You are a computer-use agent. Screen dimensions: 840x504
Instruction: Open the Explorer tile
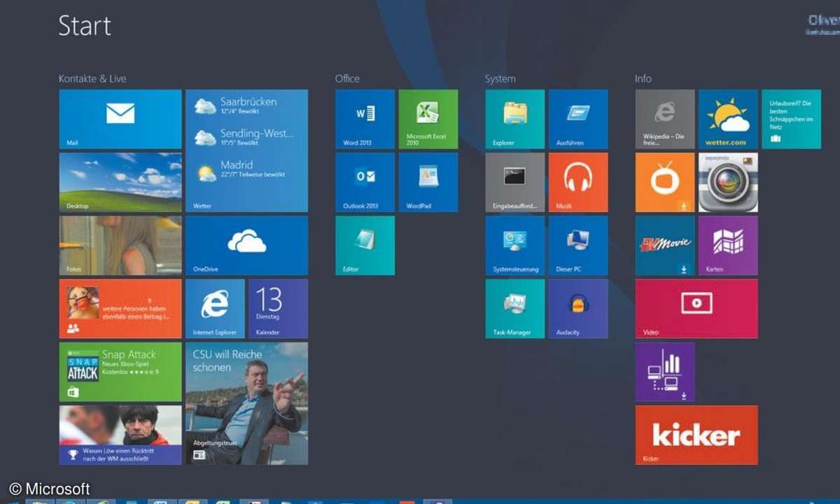coord(514,119)
